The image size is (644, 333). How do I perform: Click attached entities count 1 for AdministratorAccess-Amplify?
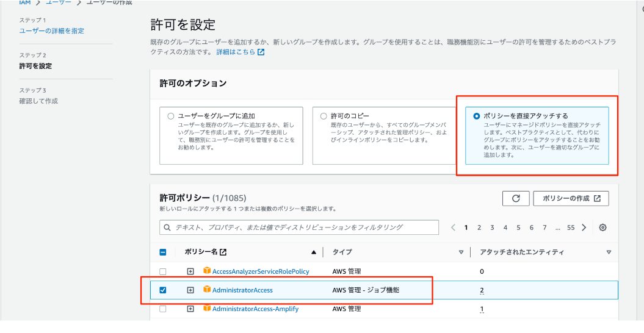482,309
